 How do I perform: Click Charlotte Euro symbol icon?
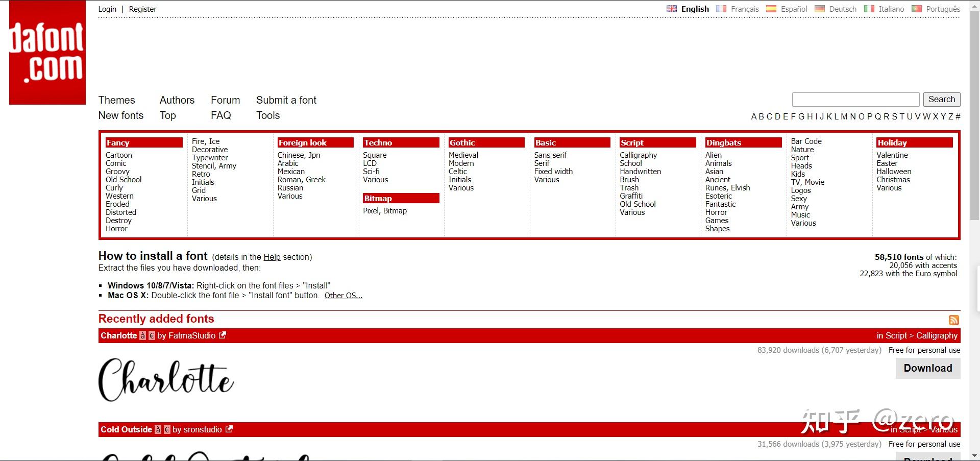tap(152, 336)
